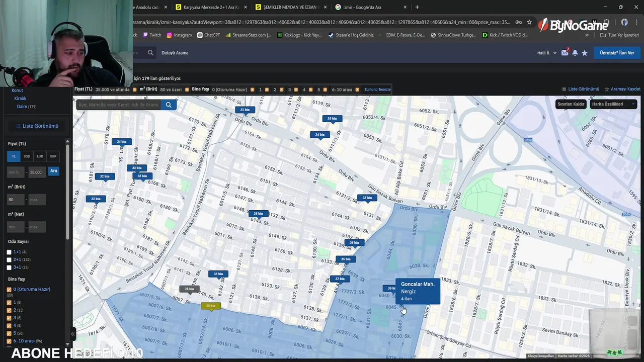Check the 2+1 room option
The width and height of the screenshot is (644, 362).
tap(9, 260)
